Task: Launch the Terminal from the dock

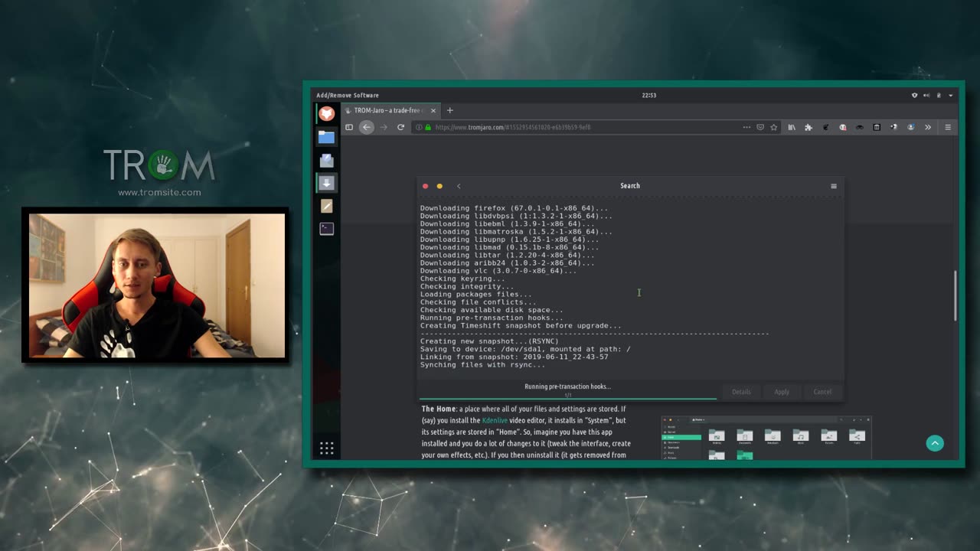Action: pos(327,228)
